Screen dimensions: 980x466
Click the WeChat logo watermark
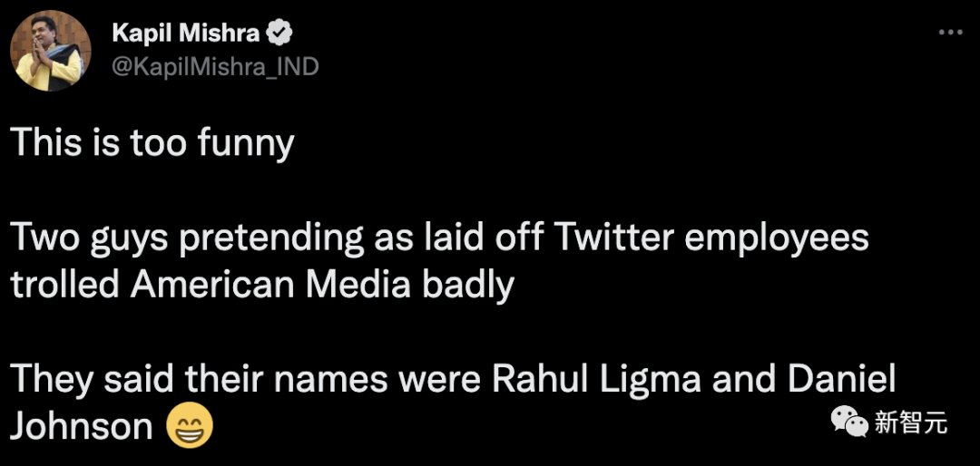[849, 421]
